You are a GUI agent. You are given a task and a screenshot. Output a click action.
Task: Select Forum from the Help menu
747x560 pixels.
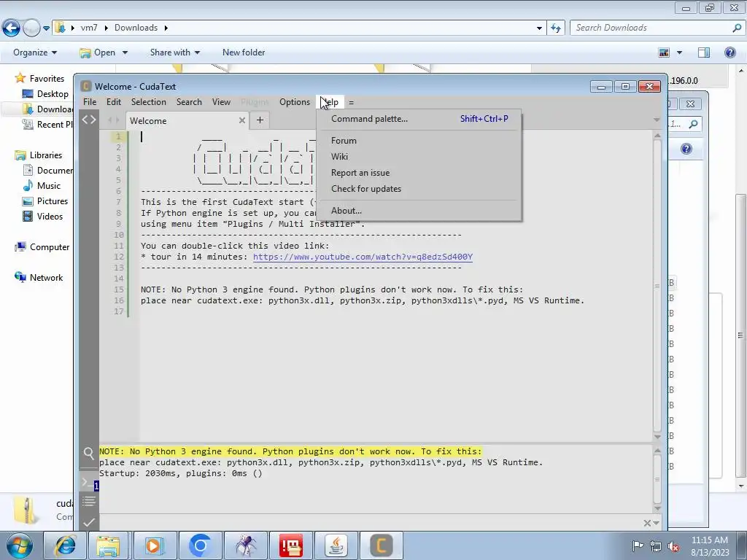(x=419, y=141)
